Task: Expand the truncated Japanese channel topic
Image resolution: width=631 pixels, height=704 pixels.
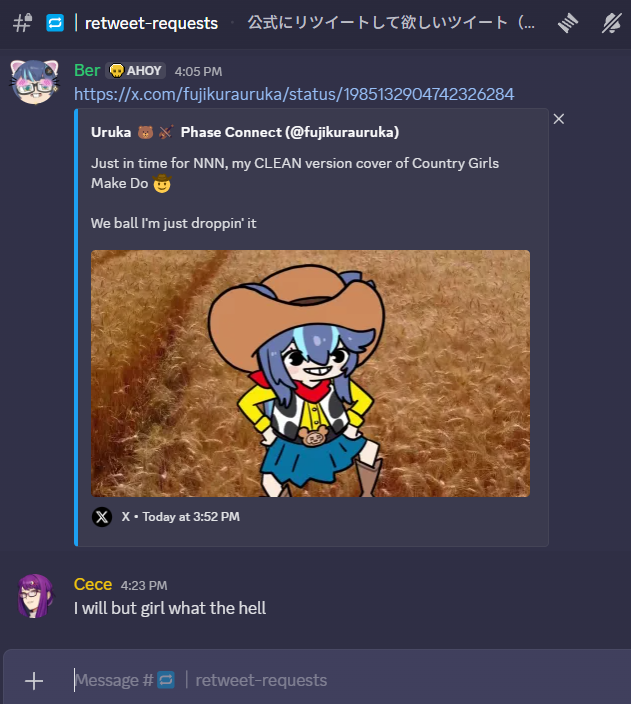Action: (391, 22)
